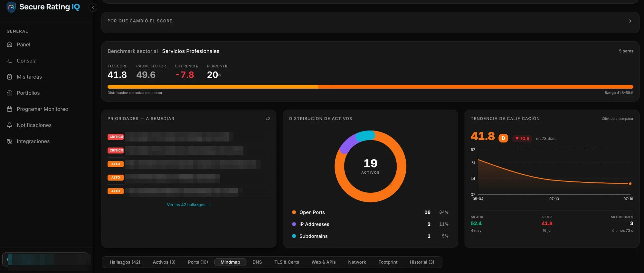This screenshot has width=644, height=273.
Task: Click the DIFERENCIA value -7.8
Action: point(185,75)
